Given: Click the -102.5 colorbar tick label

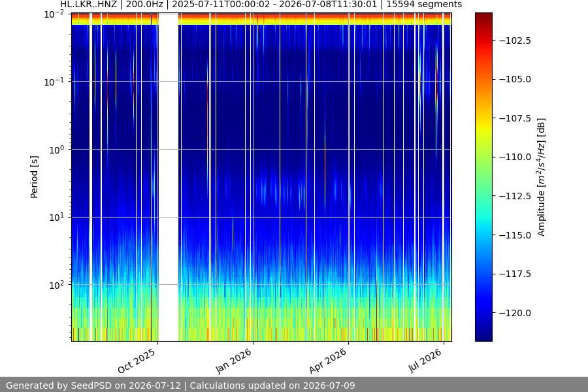Looking at the screenshot, I should click(515, 41).
